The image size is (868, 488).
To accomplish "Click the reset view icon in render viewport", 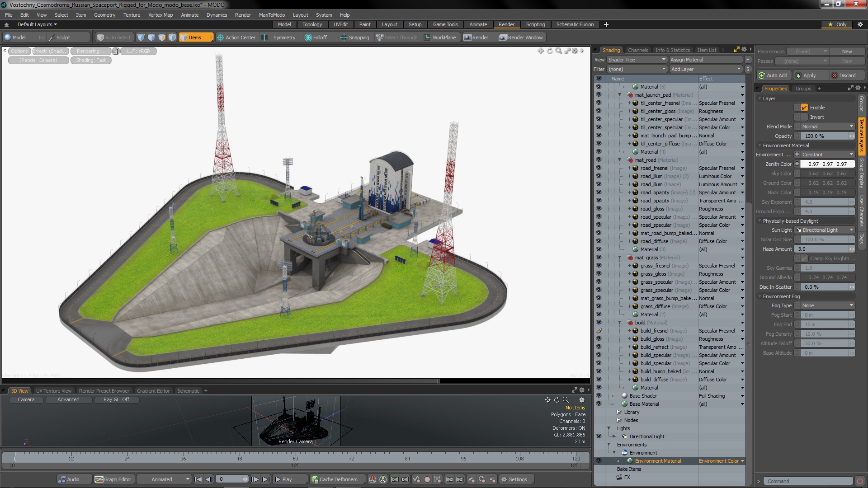I will (550, 51).
